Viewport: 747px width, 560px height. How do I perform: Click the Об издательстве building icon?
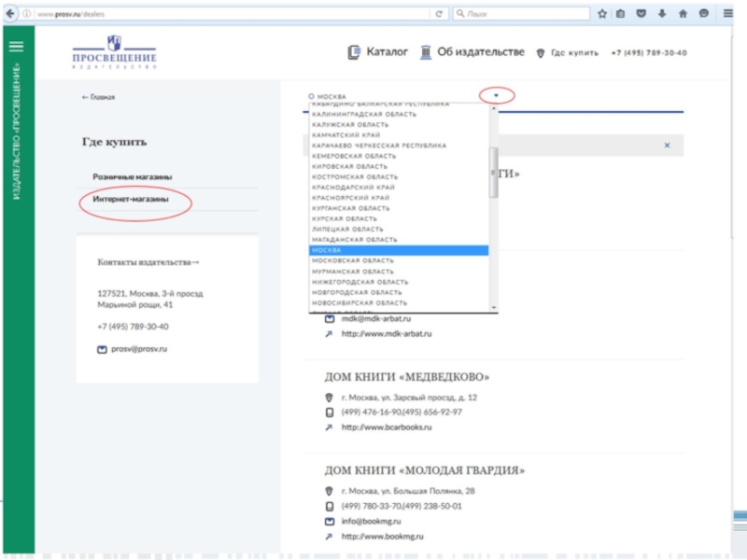pyautogui.click(x=426, y=52)
